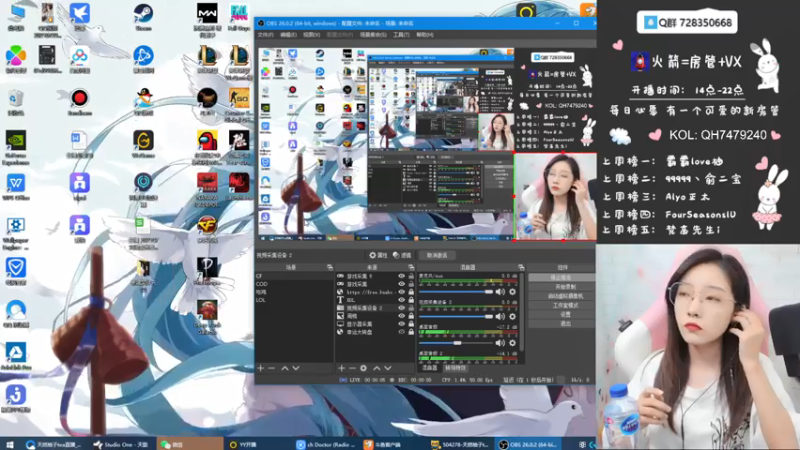Image resolution: width=800 pixels, height=450 pixels.
Task: Pop out the 场景 dock panel
Action: (330, 267)
